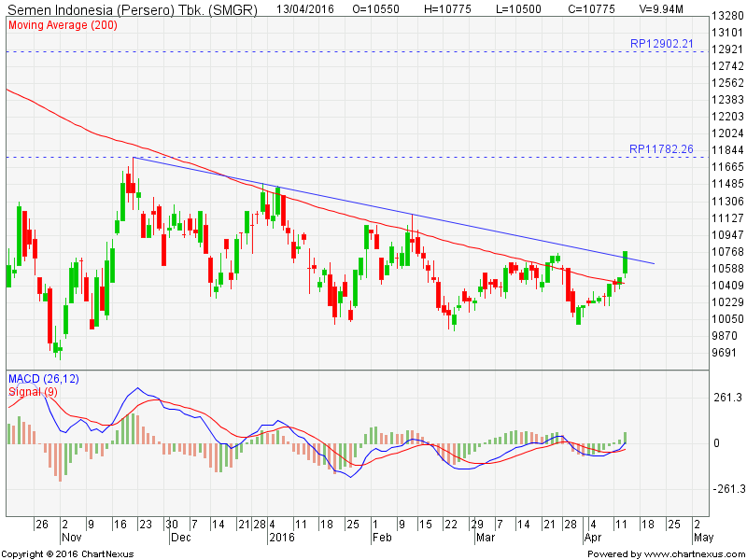Click the low value L=10500
747x560 pixels.
[x=519, y=9]
